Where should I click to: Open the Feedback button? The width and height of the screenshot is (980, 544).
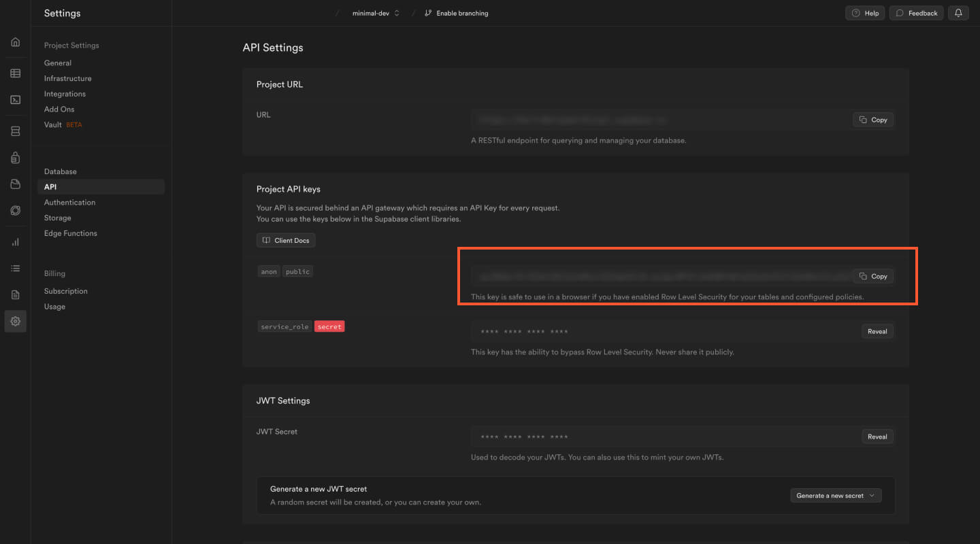click(917, 13)
